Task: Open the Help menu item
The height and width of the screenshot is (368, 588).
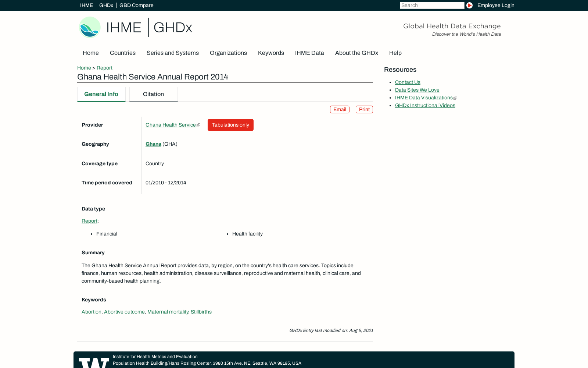Action: click(x=395, y=53)
